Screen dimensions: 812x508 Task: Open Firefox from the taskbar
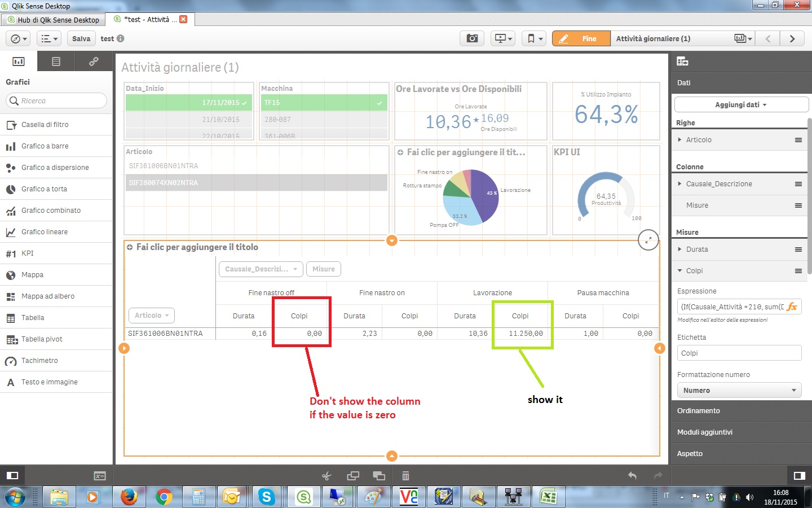[129, 497]
